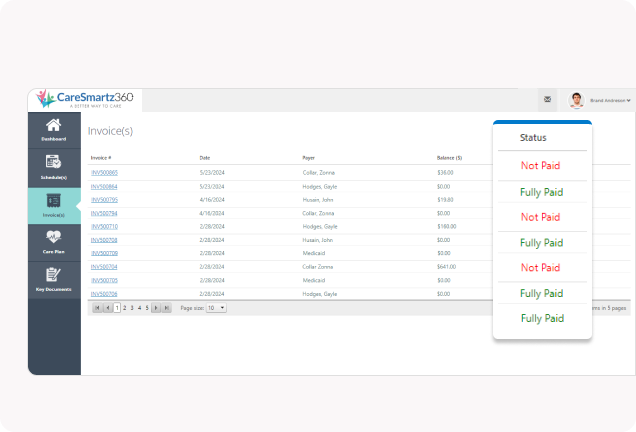
Task: Sort by the Date column header
Action: point(205,158)
